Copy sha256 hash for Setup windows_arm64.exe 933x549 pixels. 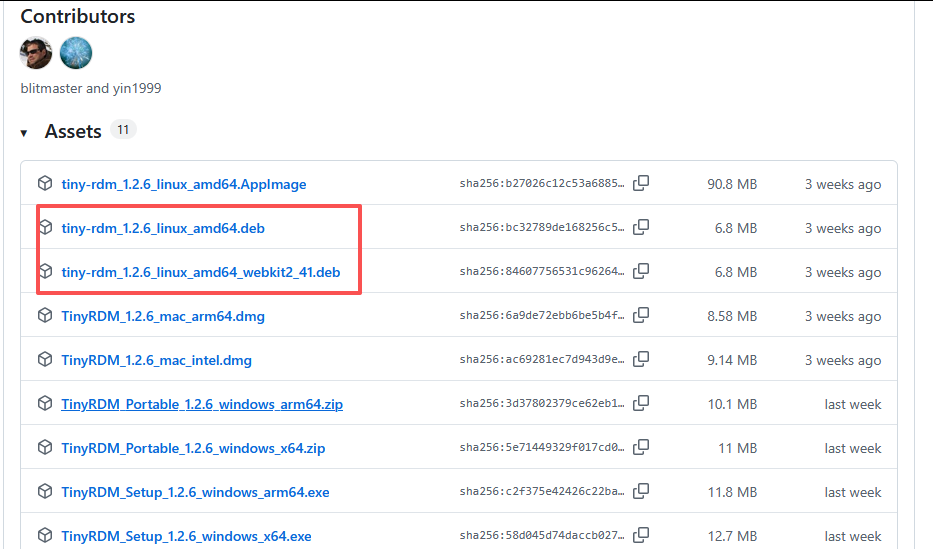[641, 491]
